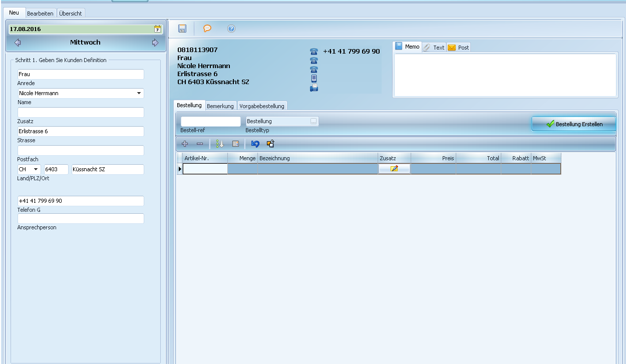Switch to the Übersicht tab
The height and width of the screenshot is (364, 626).
pos(71,14)
